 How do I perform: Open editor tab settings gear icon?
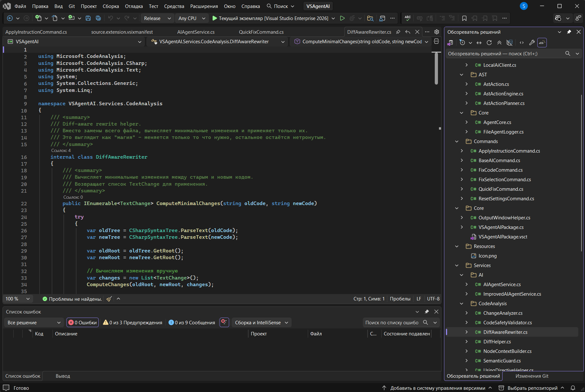click(437, 32)
